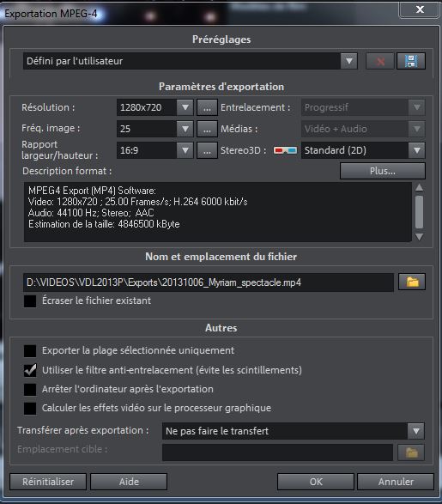Click the format description scrollbar down arrow
Viewport: 442px width, 504px height.
point(419,237)
